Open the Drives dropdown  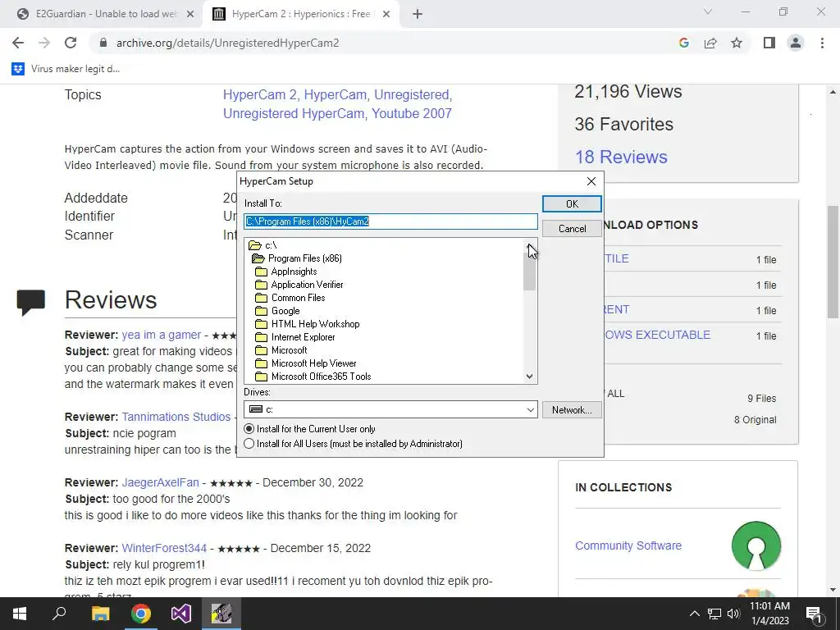tap(390, 410)
